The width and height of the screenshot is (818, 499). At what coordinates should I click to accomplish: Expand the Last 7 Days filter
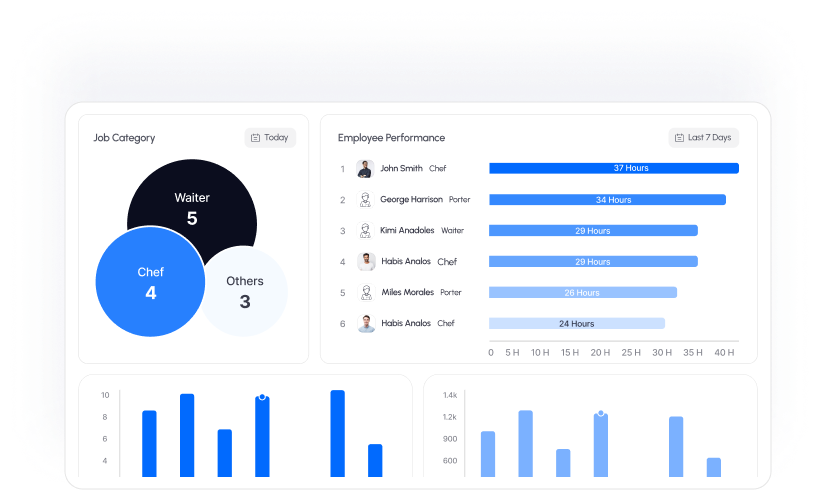coord(704,138)
